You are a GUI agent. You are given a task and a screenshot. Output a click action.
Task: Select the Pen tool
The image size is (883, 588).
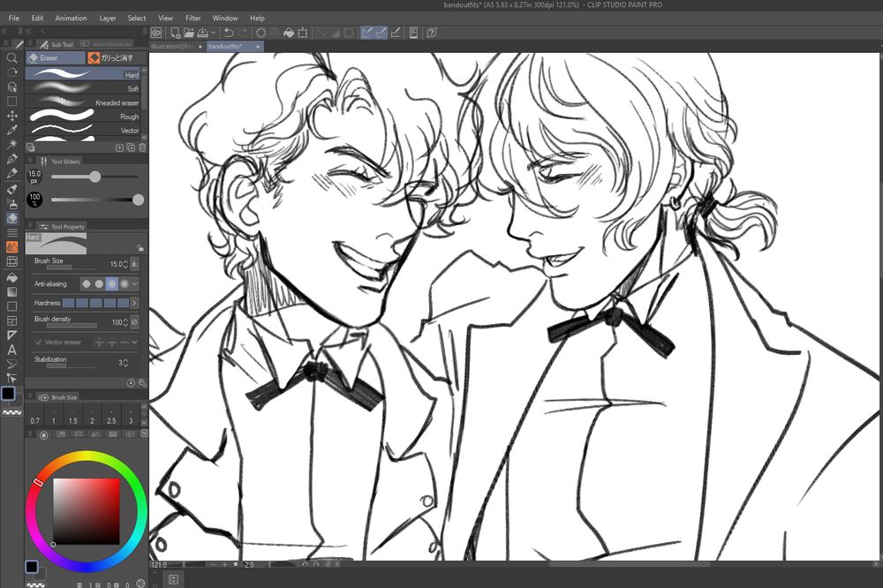tap(11, 160)
